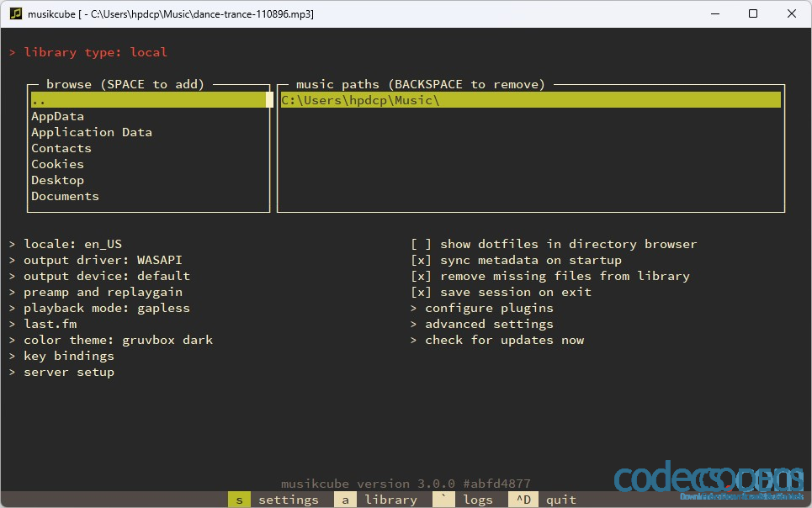Open the last.fm settings
The height and width of the screenshot is (508, 812).
point(43,324)
